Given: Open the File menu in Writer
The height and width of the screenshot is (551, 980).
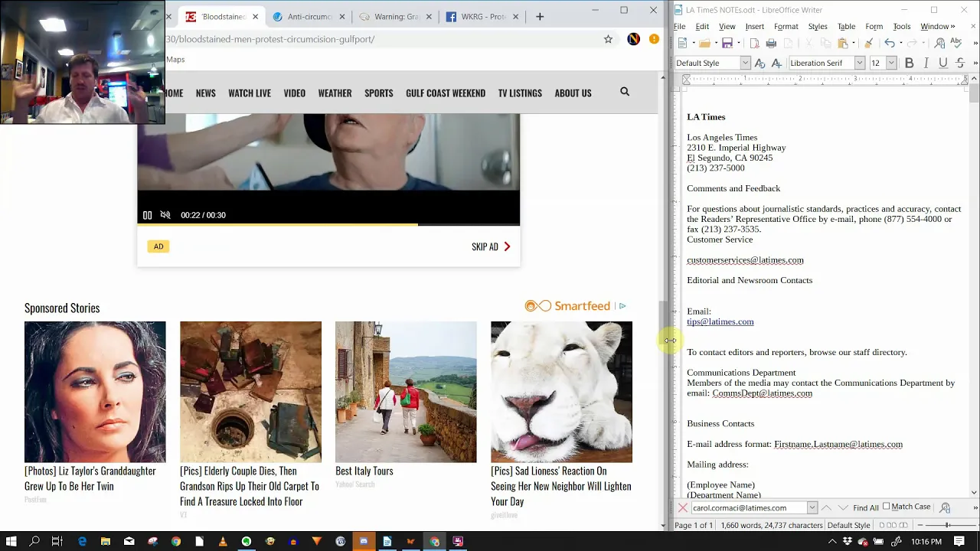Looking at the screenshot, I should point(680,26).
